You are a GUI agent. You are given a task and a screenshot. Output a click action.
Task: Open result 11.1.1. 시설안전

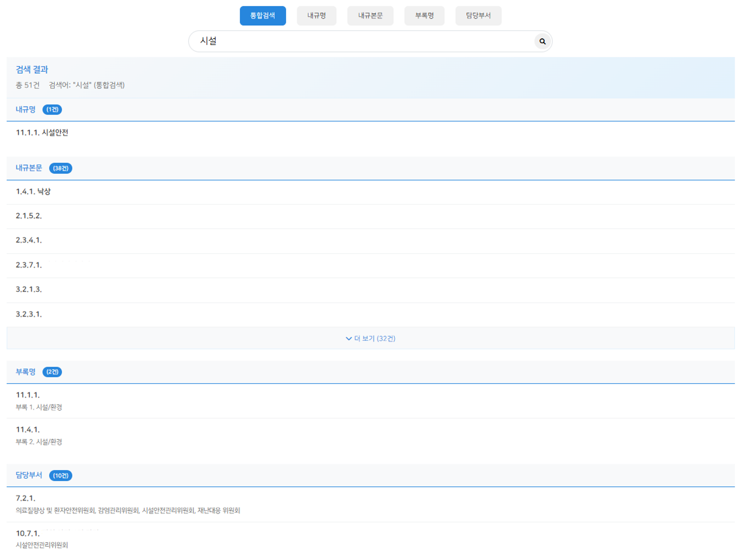point(42,133)
